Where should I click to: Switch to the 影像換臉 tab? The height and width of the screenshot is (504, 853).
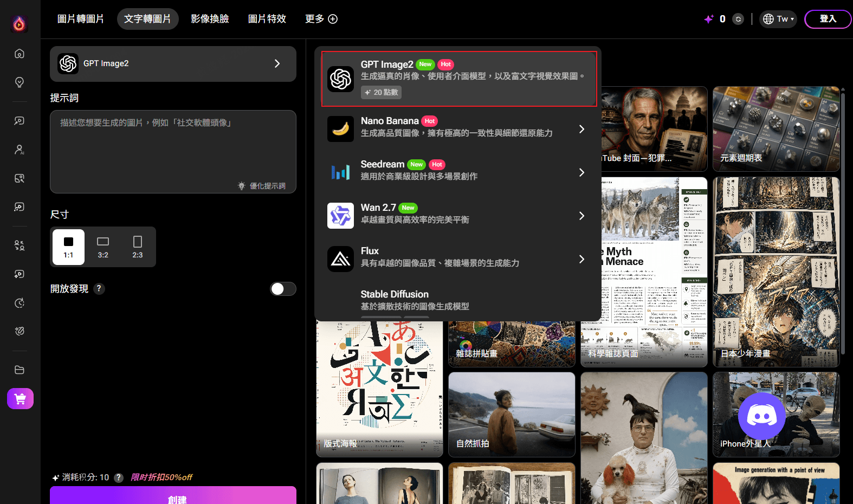210,19
